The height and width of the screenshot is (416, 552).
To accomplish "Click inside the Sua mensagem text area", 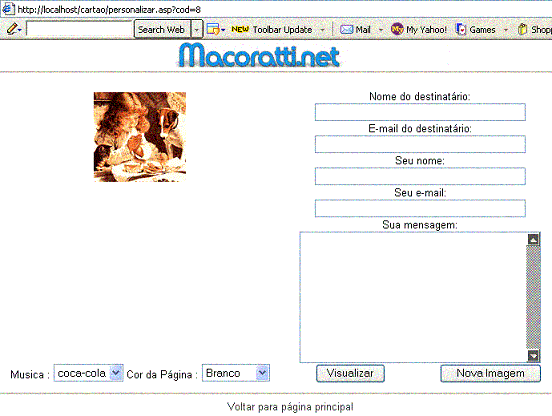I will pyautogui.click(x=413, y=297).
